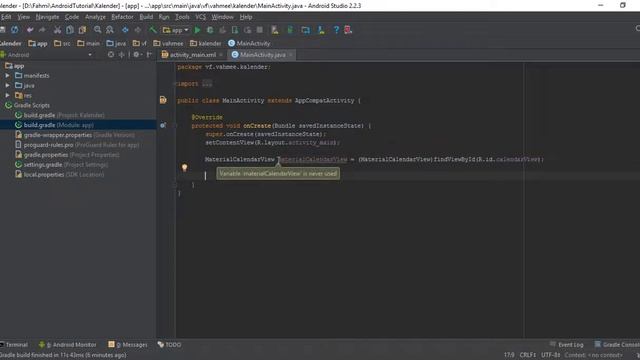The width and height of the screenshot is (640, 360).
Task: Select local.properties file
Action: click(x=60, y=174)
